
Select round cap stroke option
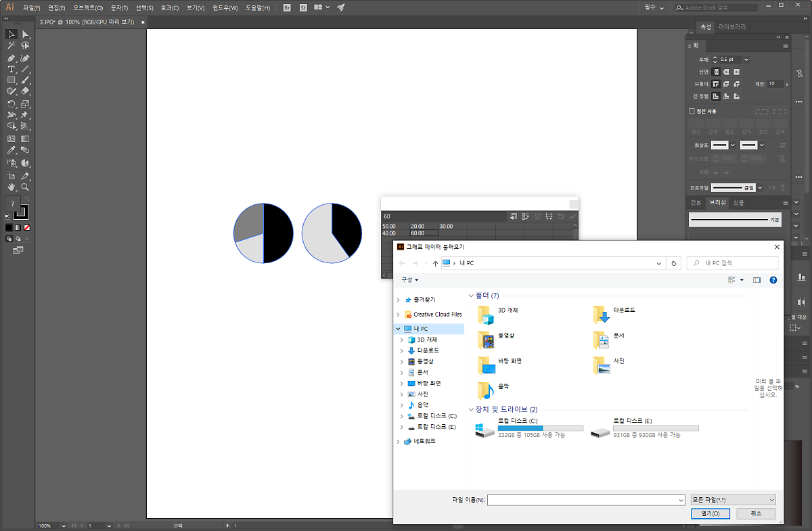[727, 72]
